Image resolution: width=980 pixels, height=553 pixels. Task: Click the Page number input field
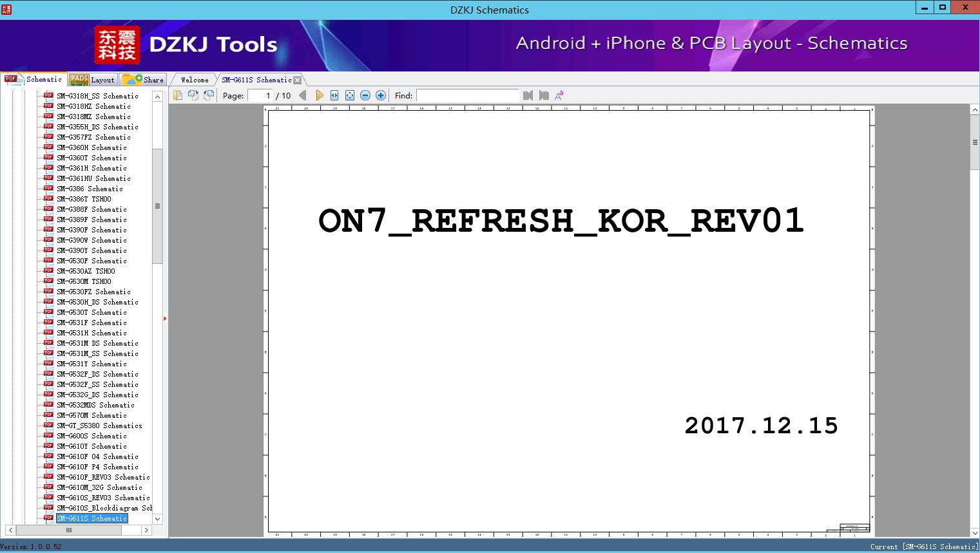(x=261, y=95)
